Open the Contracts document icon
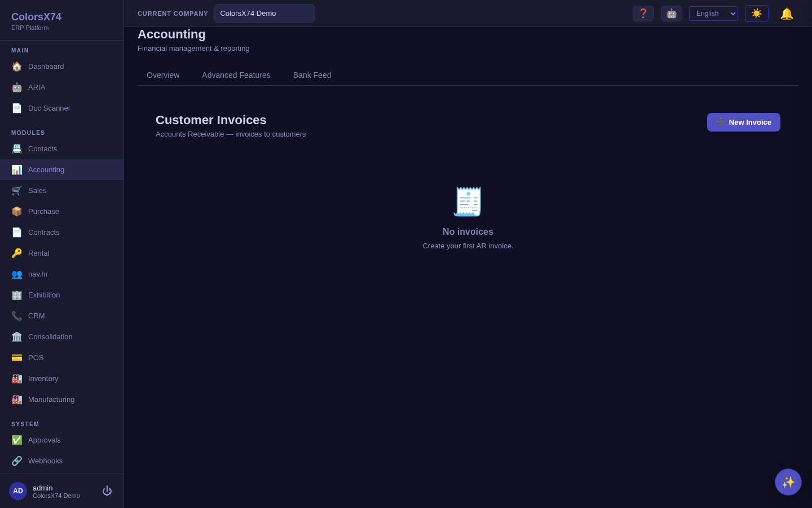The height and width of the screenshot is (508, 812). [17, 233]
